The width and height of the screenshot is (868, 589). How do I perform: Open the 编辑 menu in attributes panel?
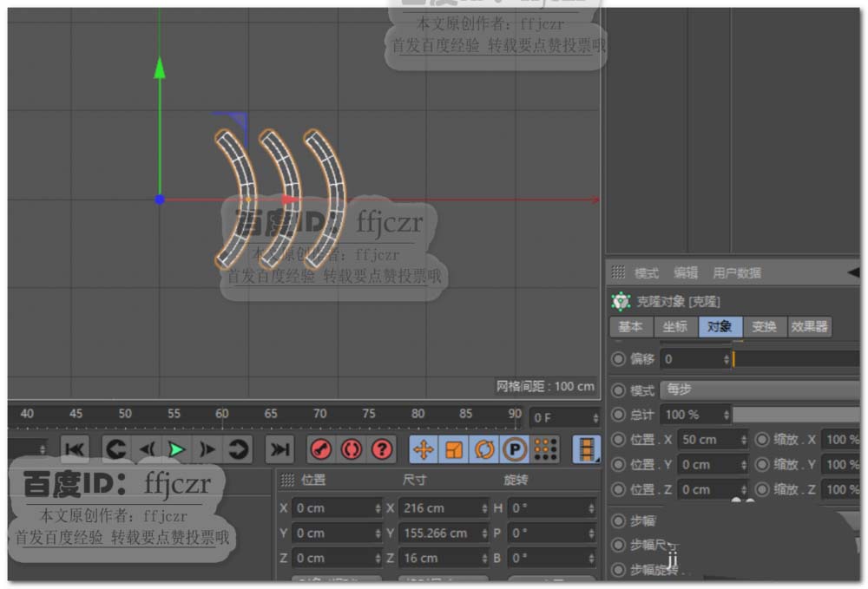686,272
